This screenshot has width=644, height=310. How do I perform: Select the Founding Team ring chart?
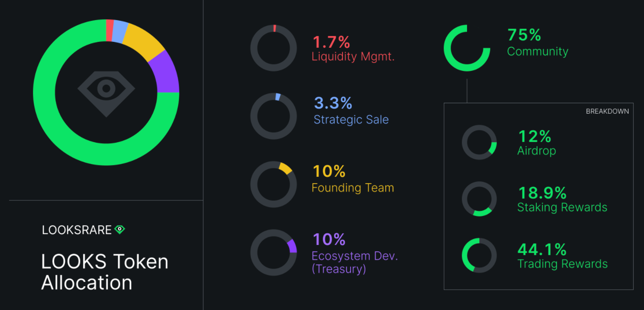point(274,184)
